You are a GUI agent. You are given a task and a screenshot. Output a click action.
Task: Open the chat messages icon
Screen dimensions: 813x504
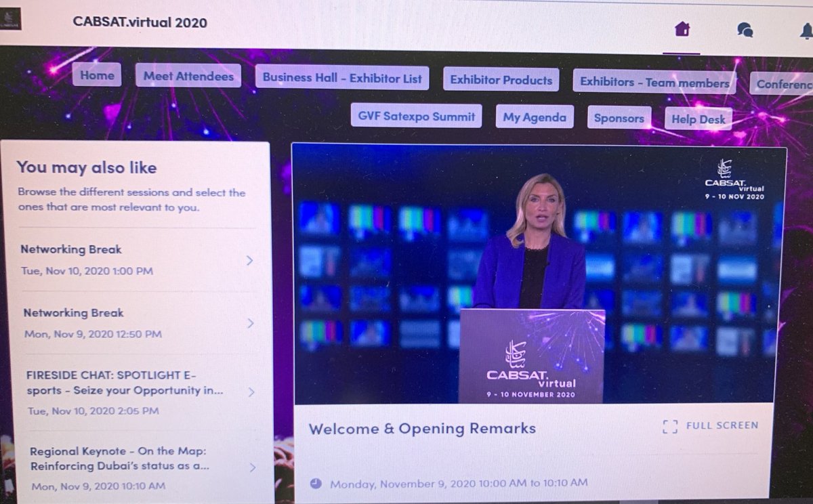tap(745, 30)
